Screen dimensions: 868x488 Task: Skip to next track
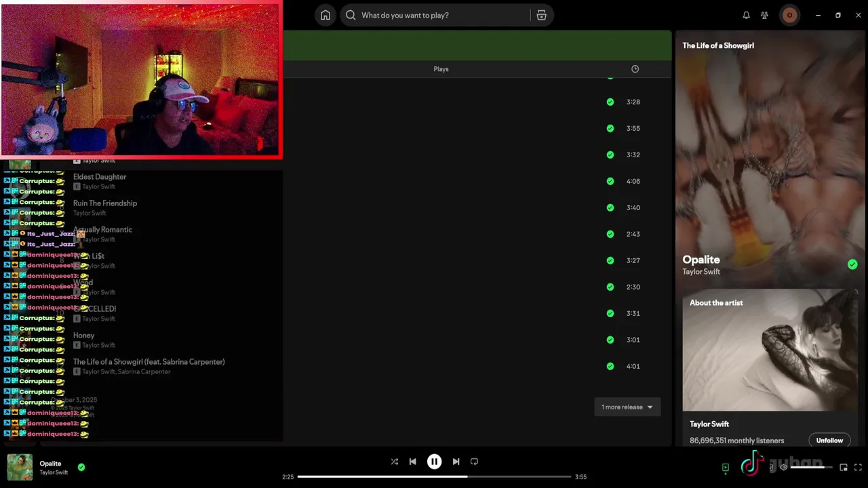pos(456,462)
